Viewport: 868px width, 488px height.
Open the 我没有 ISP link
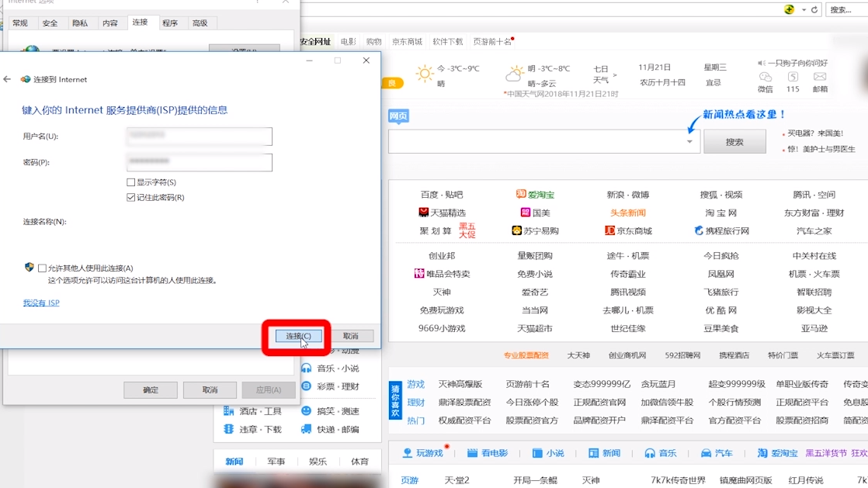(x=41, y=303)
